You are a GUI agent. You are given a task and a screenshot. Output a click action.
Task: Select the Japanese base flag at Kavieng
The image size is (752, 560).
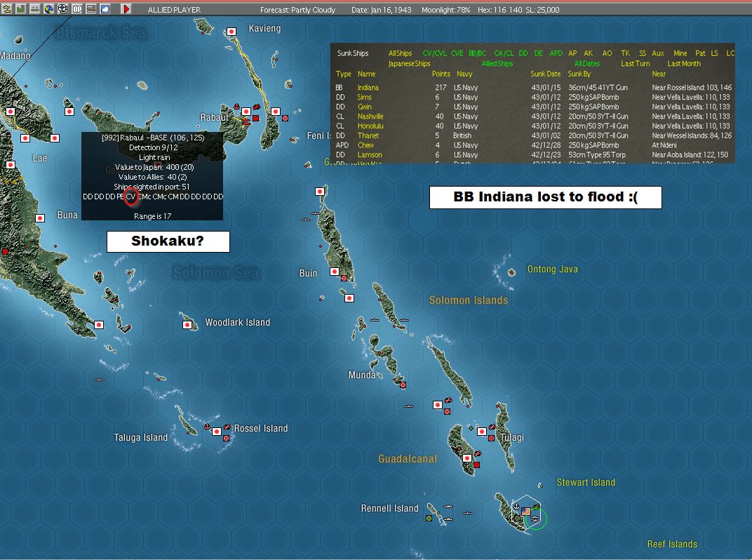[x=231, y=32]
